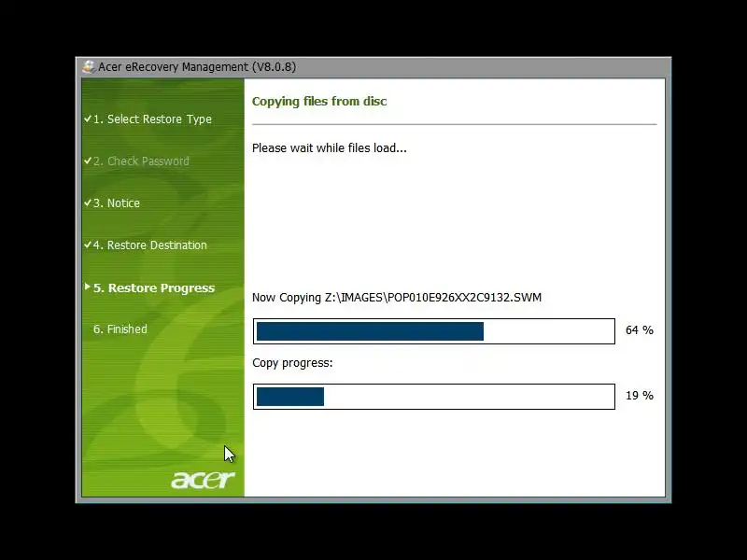Select step 5 Restore Progress
Screen dimensions: 747x560
154,288
